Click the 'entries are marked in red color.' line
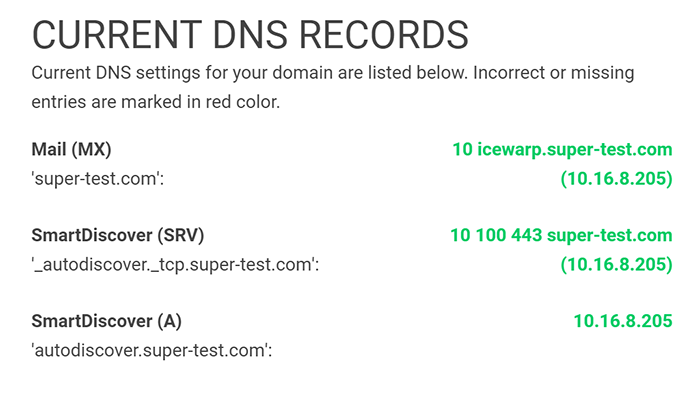Screen dimensions: 700x400 tap(156, 102)
